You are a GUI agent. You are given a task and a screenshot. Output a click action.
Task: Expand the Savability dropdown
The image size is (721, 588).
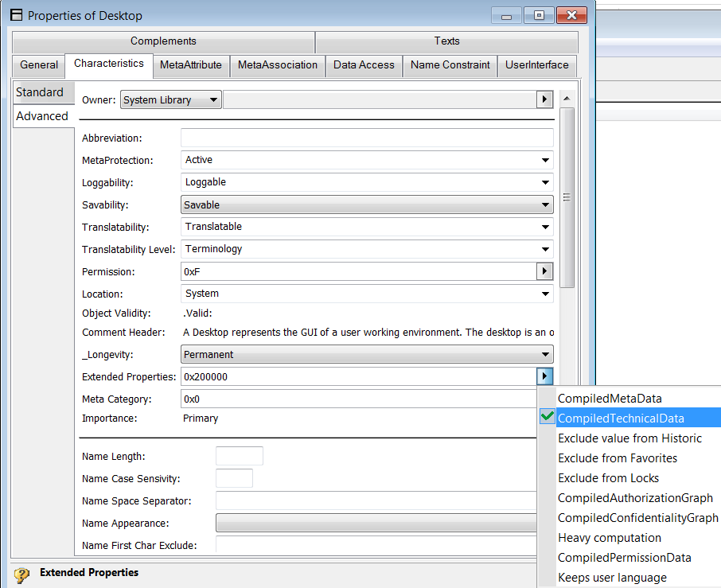pyautogui.click(x=367, y=204)
